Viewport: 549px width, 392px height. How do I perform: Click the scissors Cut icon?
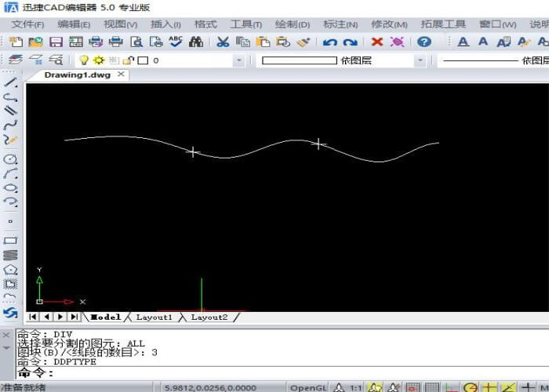(x=223, y=42)
